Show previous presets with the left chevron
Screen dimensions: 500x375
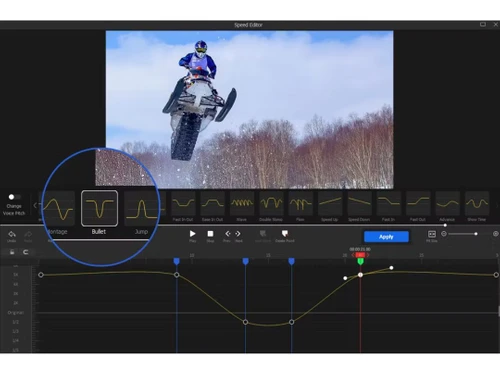35,205
